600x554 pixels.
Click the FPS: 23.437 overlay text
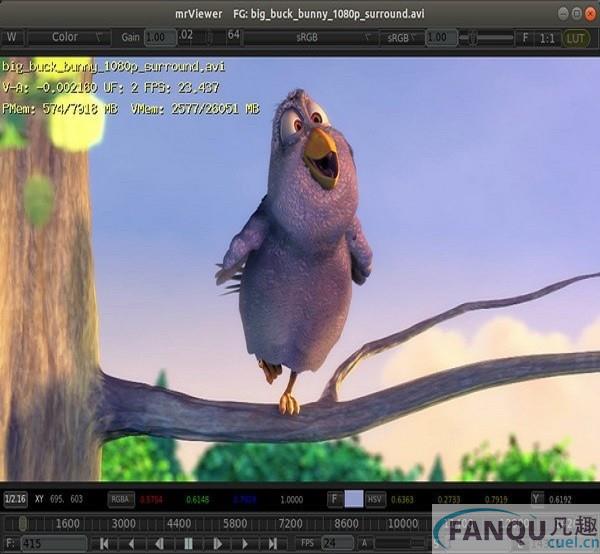[x=182, y=88]
